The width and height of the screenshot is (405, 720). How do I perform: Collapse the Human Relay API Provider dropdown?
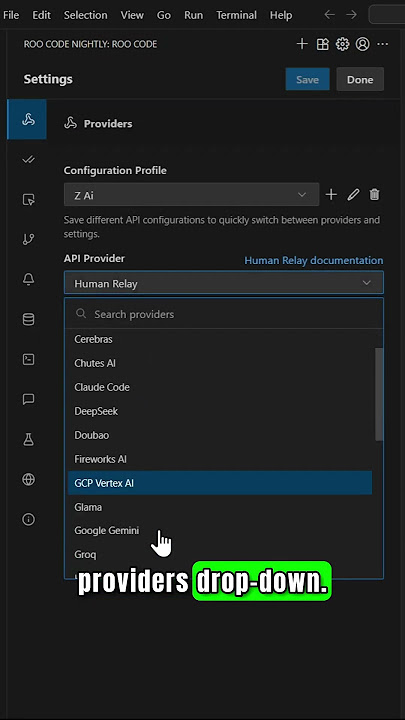tap(224, 283)
